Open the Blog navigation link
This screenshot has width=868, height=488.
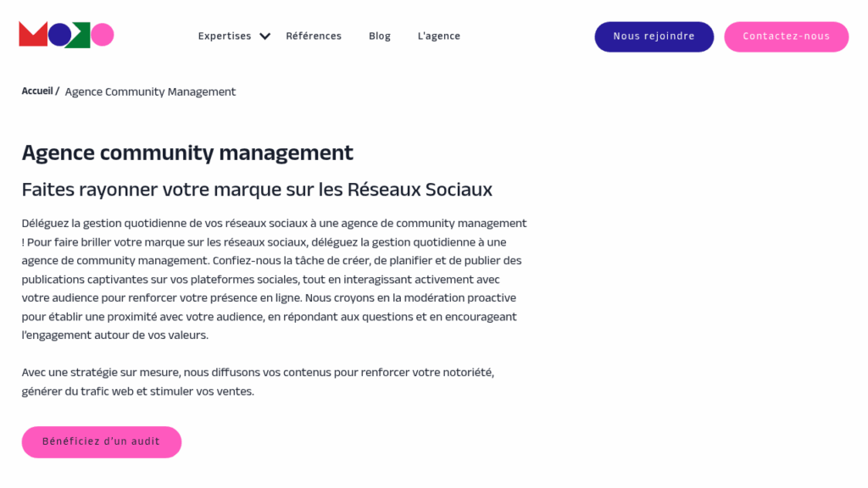(x=380, y=36)
